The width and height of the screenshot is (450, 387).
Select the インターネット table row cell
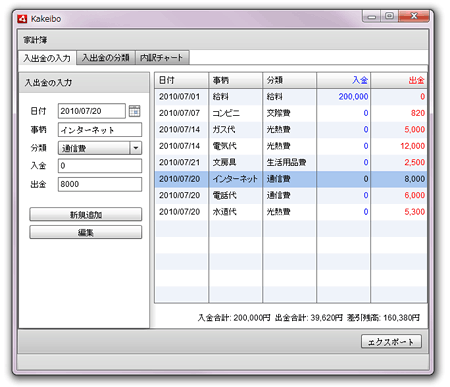tap(235, 179)
